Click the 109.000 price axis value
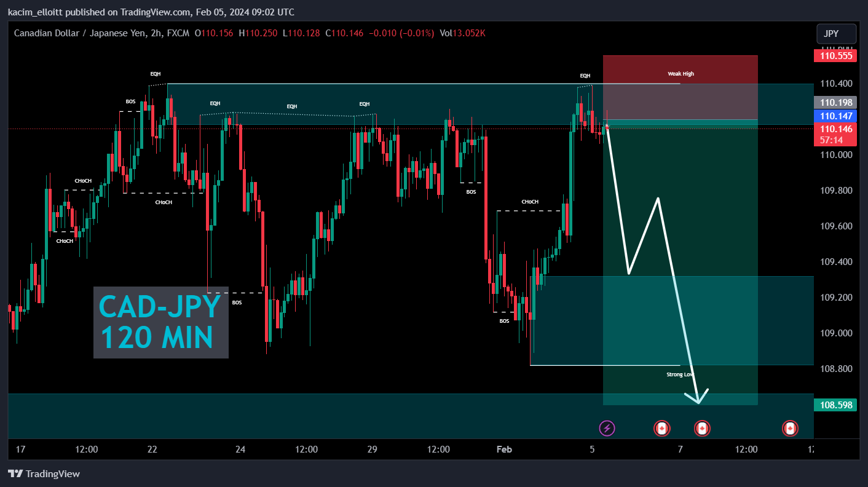The image size is (868, 487). point(835,333)
